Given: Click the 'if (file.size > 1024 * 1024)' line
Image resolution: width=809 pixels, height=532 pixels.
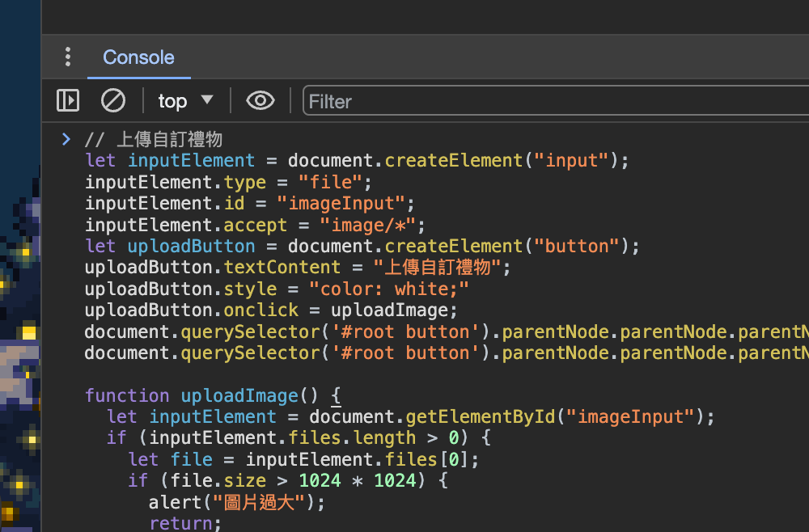Looking at the screenshot, I should point(288,481).
